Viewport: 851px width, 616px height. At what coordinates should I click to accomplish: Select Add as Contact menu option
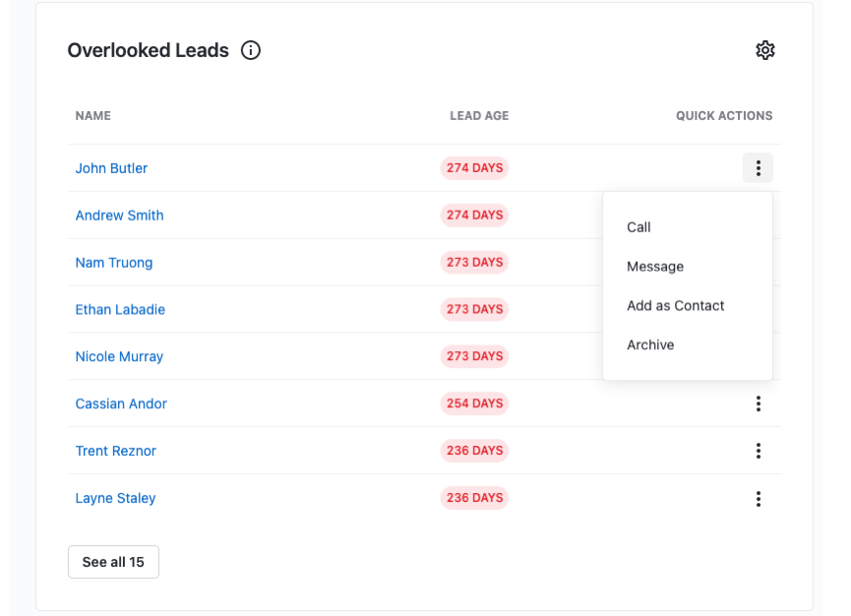click(x=675, y=306)
